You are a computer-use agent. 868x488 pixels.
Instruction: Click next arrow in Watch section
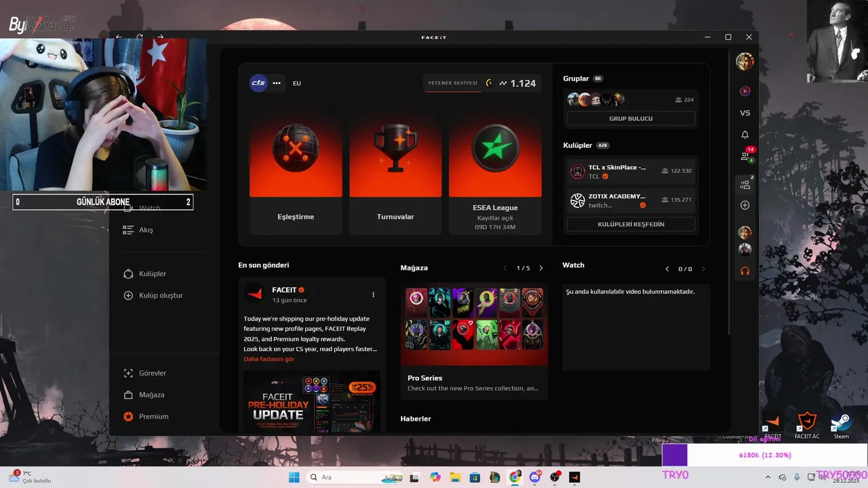pos(703,269)
